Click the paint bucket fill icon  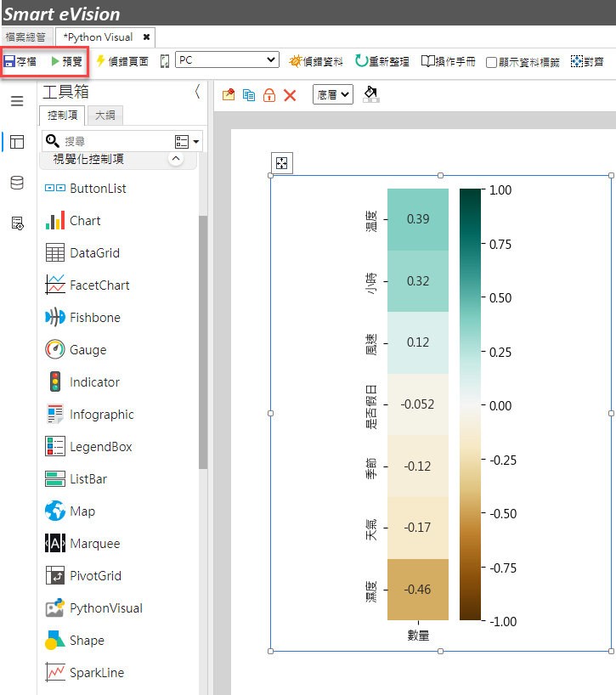[x=371, y=94]
